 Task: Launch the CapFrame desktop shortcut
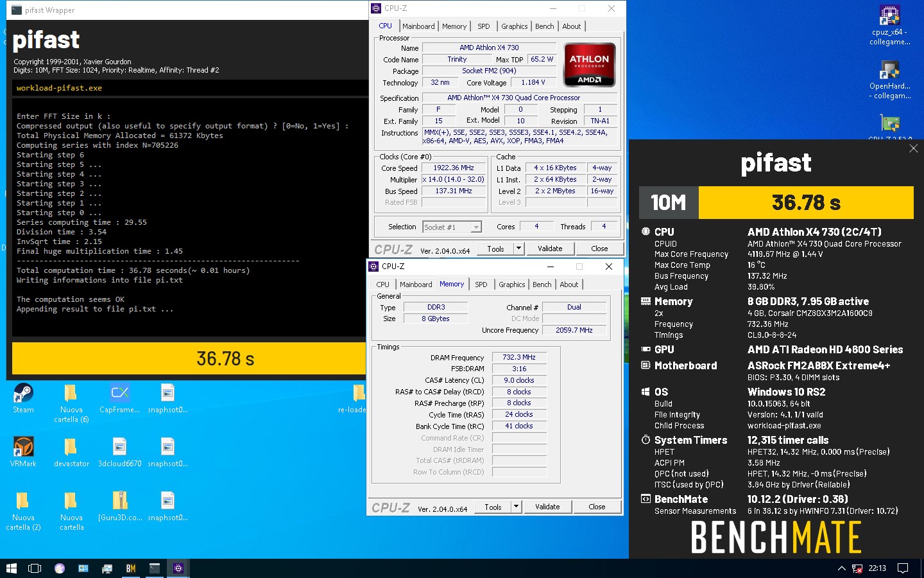tap(120, 399)
